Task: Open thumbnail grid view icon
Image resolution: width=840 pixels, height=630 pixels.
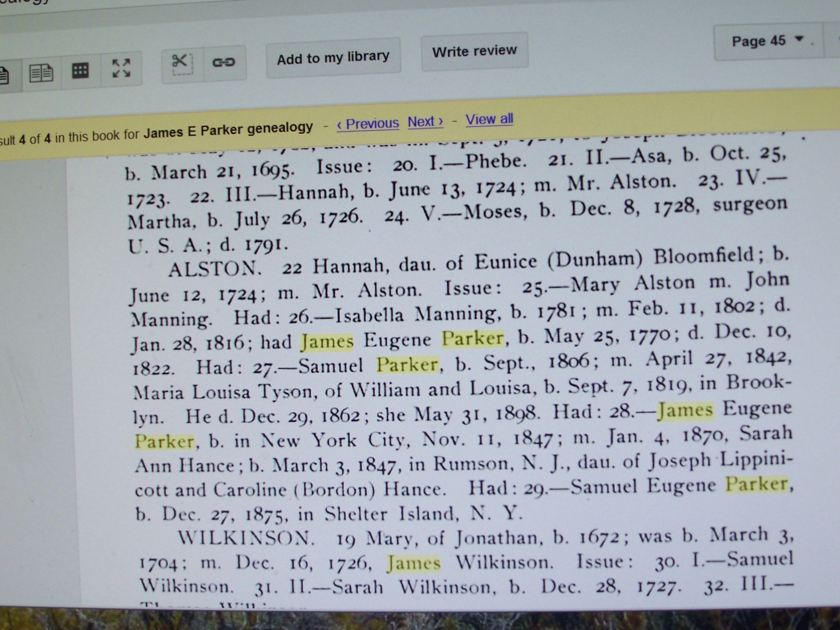Action: pyautogui.click(x=80, y=71)
